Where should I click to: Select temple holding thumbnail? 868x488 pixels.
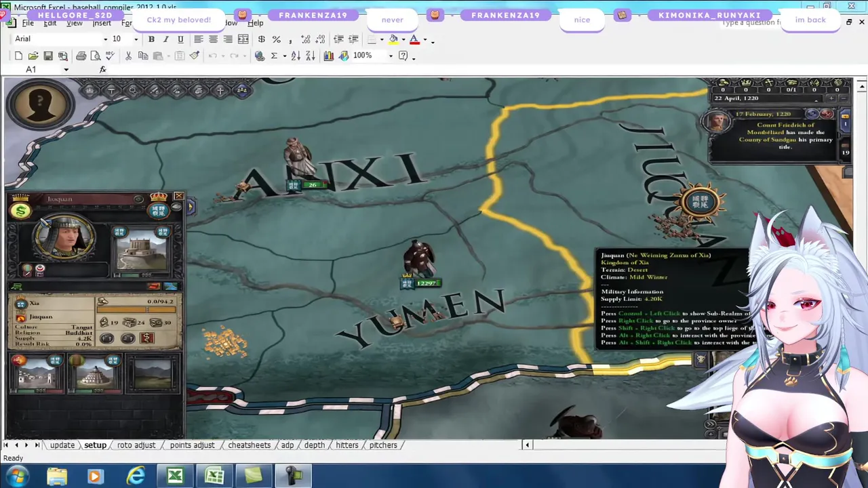[94, 375]
